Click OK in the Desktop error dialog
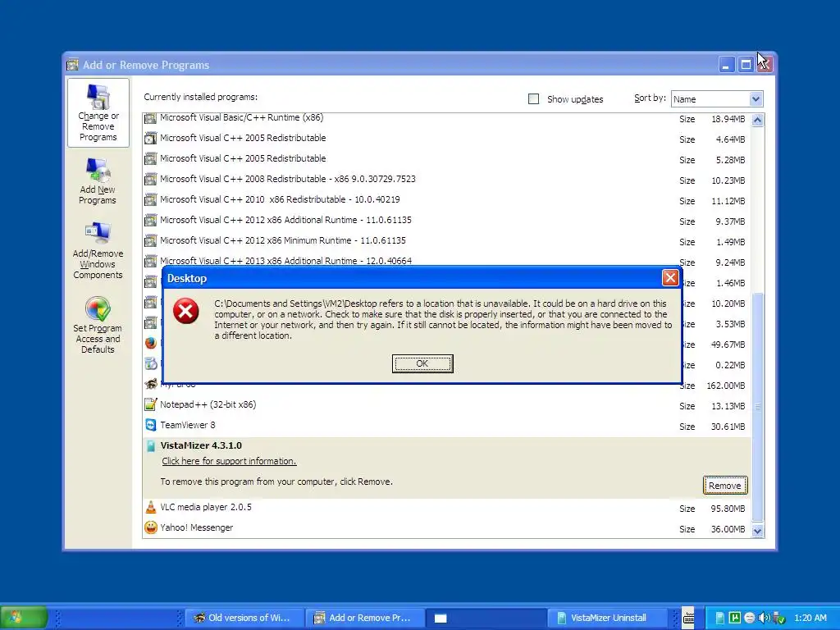This screenshot has width=840, height=630. [422, 363]
